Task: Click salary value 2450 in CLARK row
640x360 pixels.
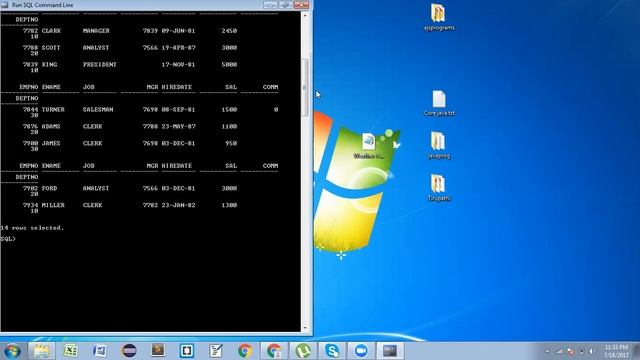Action: [x=229, y=31]
